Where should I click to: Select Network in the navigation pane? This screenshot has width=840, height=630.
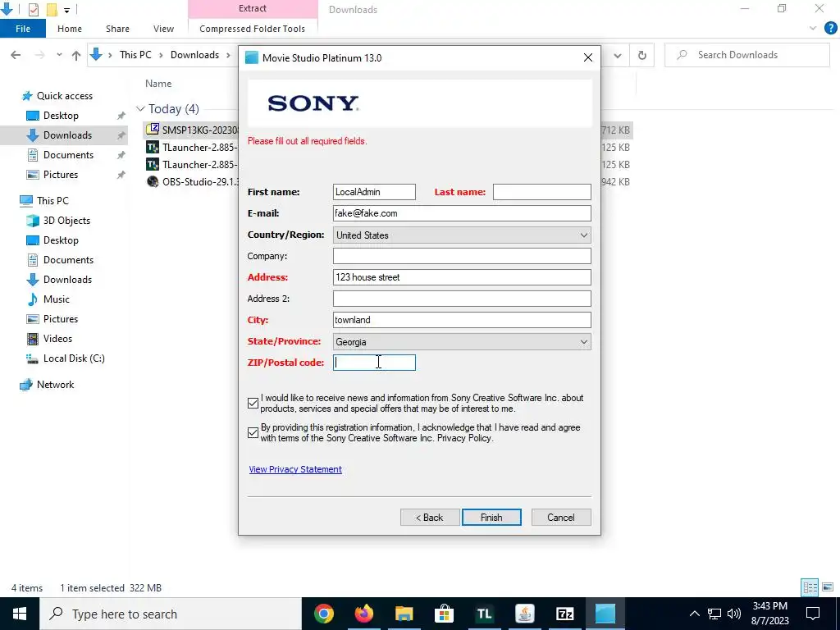click(55, 385)
